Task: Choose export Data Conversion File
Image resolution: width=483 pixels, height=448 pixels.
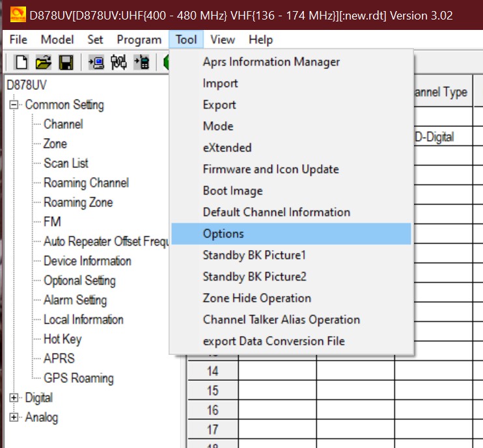Action: [x=291, y=341]
